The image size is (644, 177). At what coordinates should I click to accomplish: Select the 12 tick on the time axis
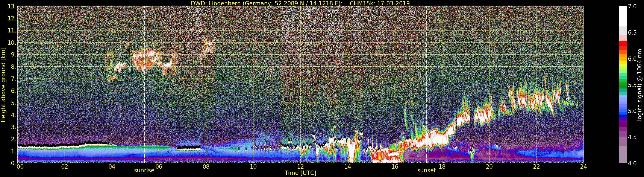click(x=300, y=167)
